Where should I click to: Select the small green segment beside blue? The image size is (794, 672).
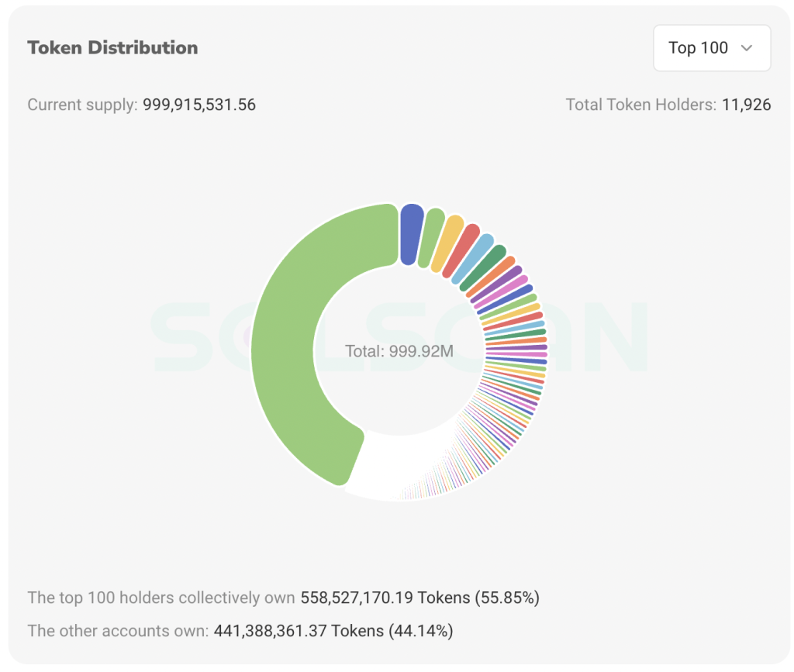[x=431, y=238]
